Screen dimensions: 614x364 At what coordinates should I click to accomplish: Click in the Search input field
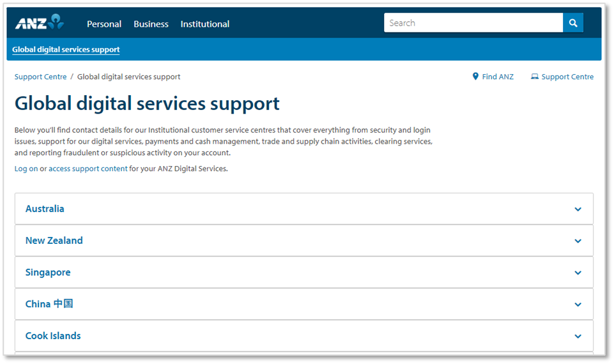pos(473,23)
